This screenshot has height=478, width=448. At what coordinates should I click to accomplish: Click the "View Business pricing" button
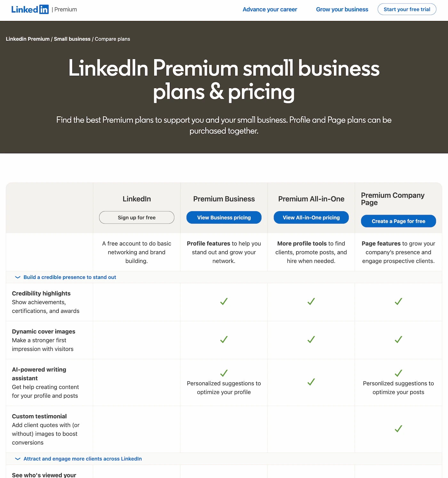[x=224, y=217]
